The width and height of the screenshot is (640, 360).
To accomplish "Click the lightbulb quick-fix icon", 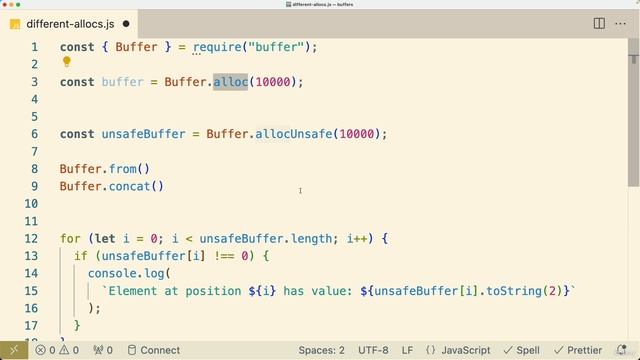I will pos(67,62).
